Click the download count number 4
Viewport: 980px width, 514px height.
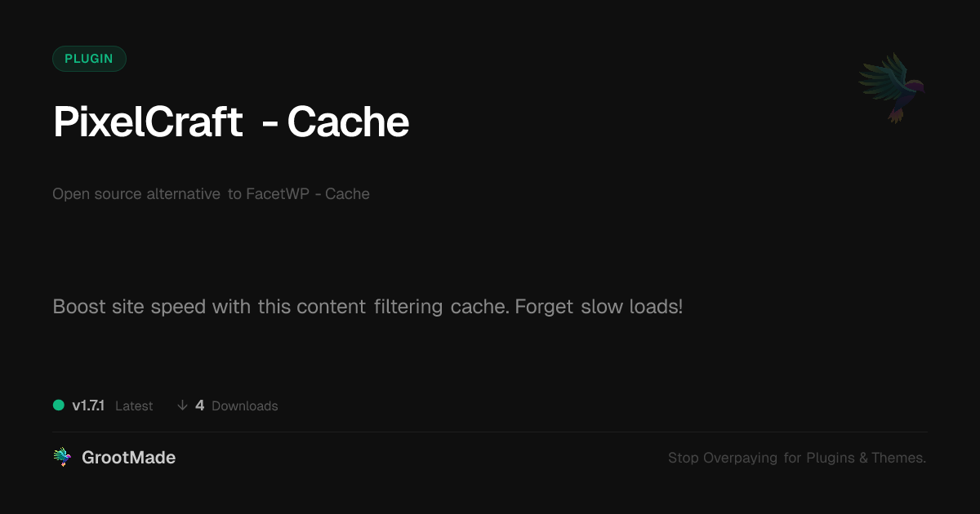[x=200, y=405]
